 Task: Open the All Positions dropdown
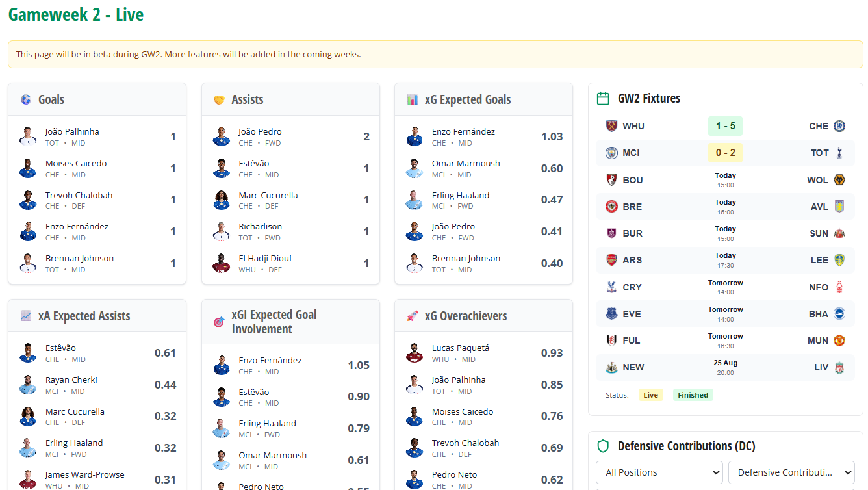tap(659, 472)
